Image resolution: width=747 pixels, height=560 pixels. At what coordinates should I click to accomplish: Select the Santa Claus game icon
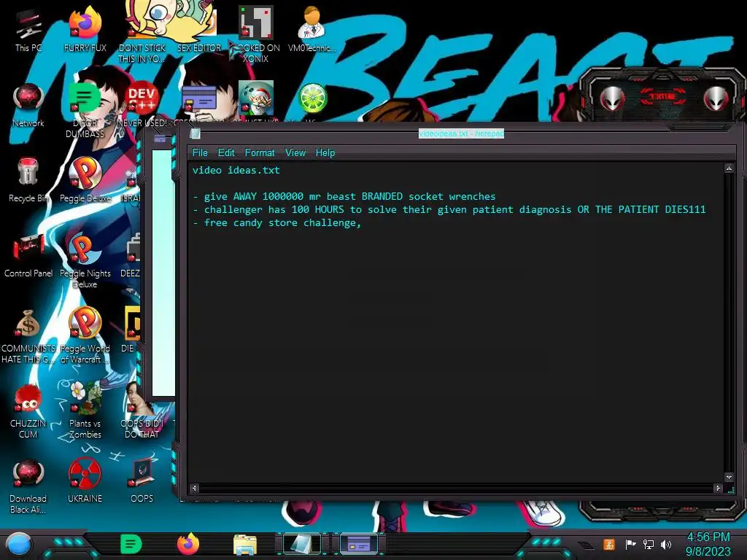(256, 98)
